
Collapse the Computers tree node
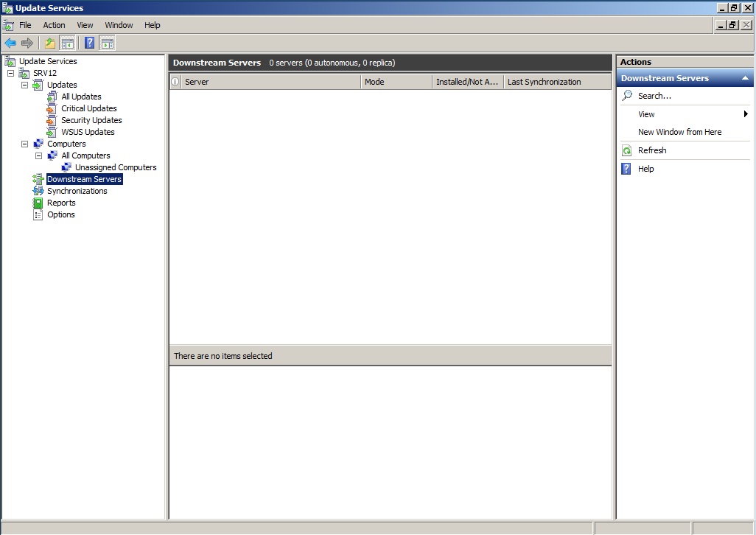[x=24, y=144]
